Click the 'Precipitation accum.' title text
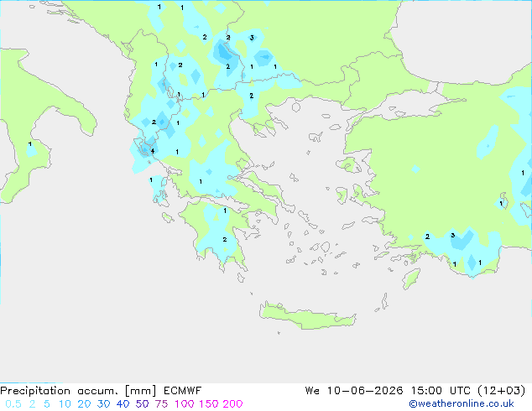The width and height of the screenshot is (532, 411). point(59,391)
